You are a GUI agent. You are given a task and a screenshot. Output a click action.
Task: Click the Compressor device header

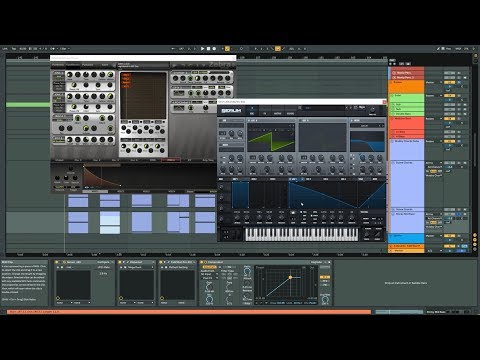[x=265, y=262]
